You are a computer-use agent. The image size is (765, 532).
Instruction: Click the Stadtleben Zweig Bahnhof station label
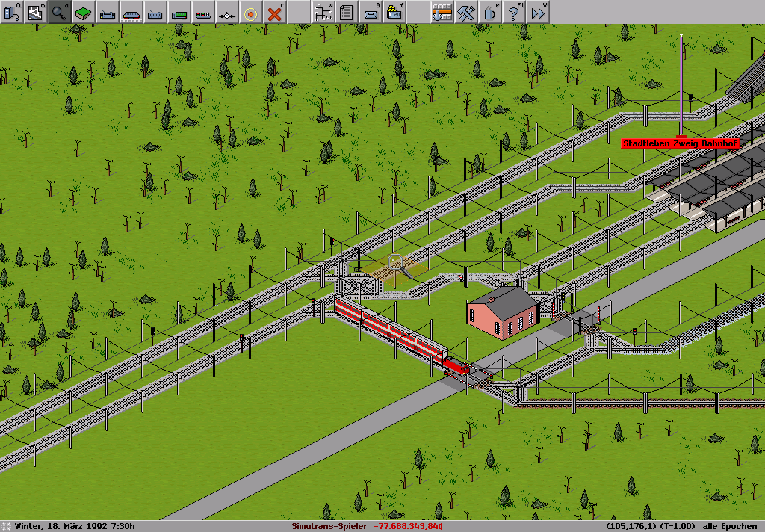pyautogui.click(x=680, y=143)
